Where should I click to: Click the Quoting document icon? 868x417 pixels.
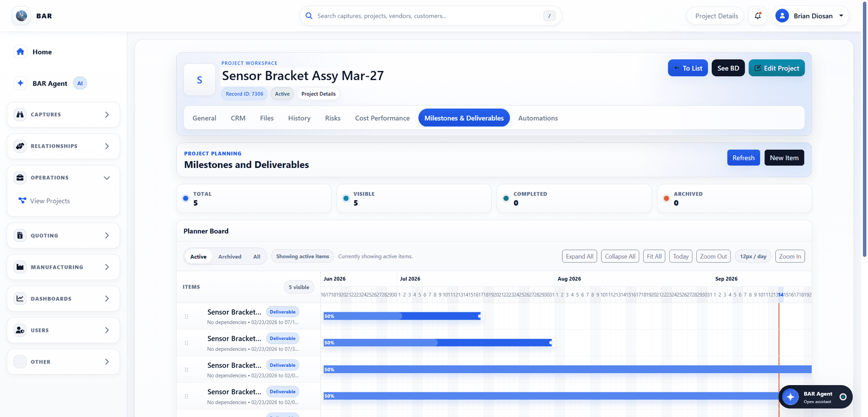pyautogui.click(x=20, y=236)
